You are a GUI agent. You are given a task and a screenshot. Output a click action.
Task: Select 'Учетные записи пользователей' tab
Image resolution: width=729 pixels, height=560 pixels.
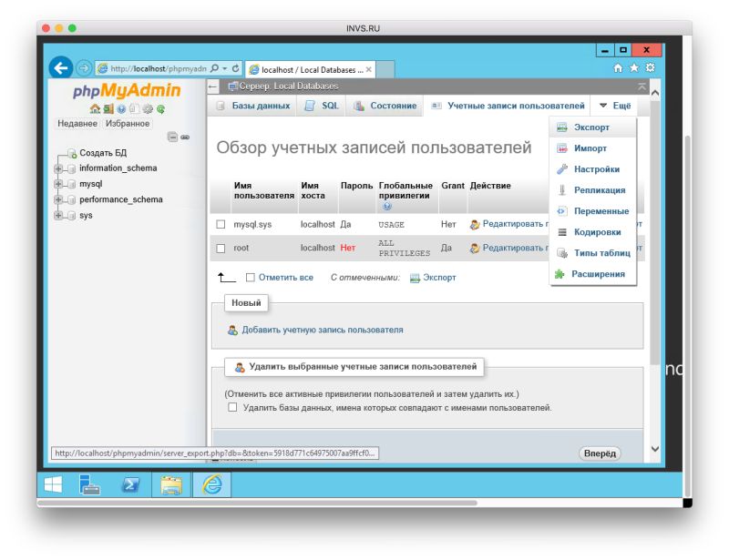click(508, 106)
